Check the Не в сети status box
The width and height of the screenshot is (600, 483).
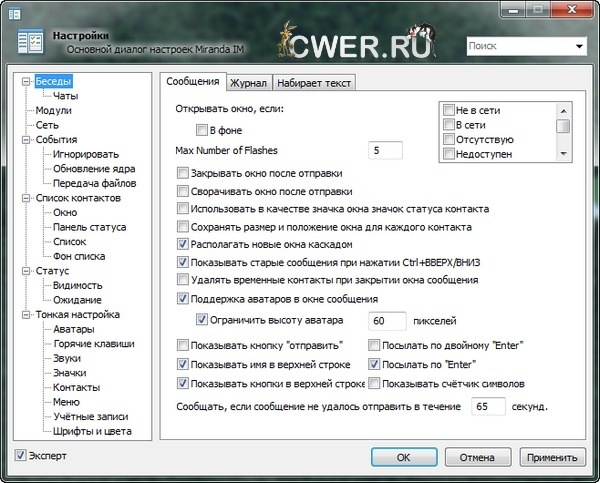pyautogui.click(x=448, y=110)
